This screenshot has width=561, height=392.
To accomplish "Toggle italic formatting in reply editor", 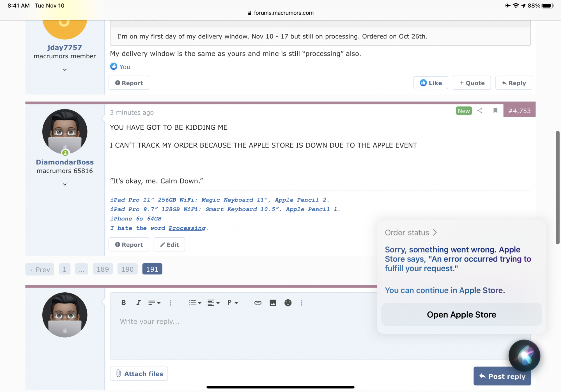I will click(138, 302).
